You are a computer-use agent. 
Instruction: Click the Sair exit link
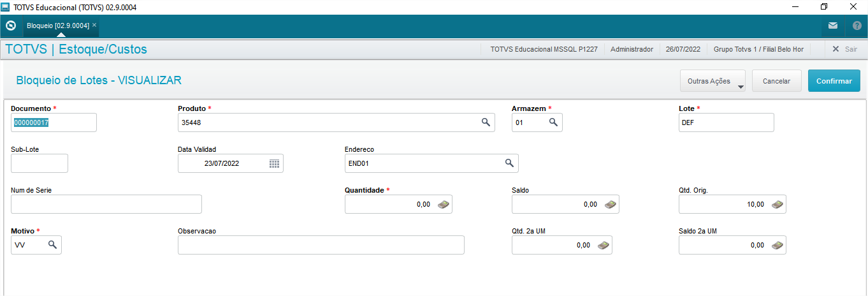(x=845, y=49)
